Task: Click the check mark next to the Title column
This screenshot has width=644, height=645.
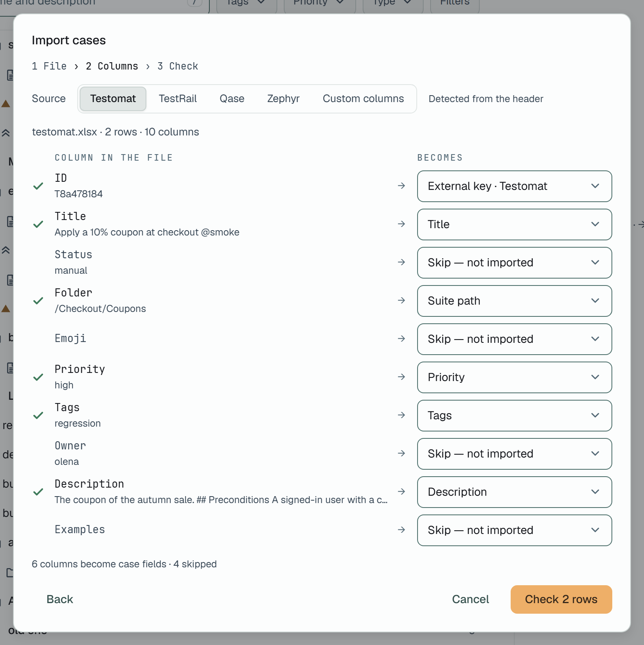Action: [x=38, y=224]
